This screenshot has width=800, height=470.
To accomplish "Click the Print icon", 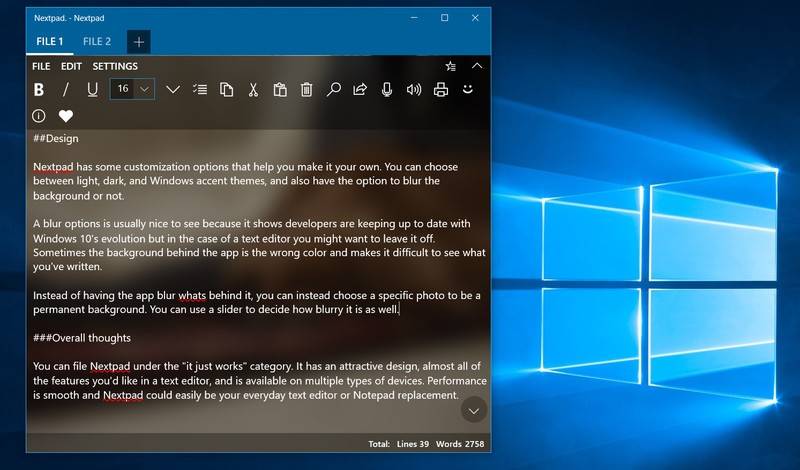I will tap(441, 90).
